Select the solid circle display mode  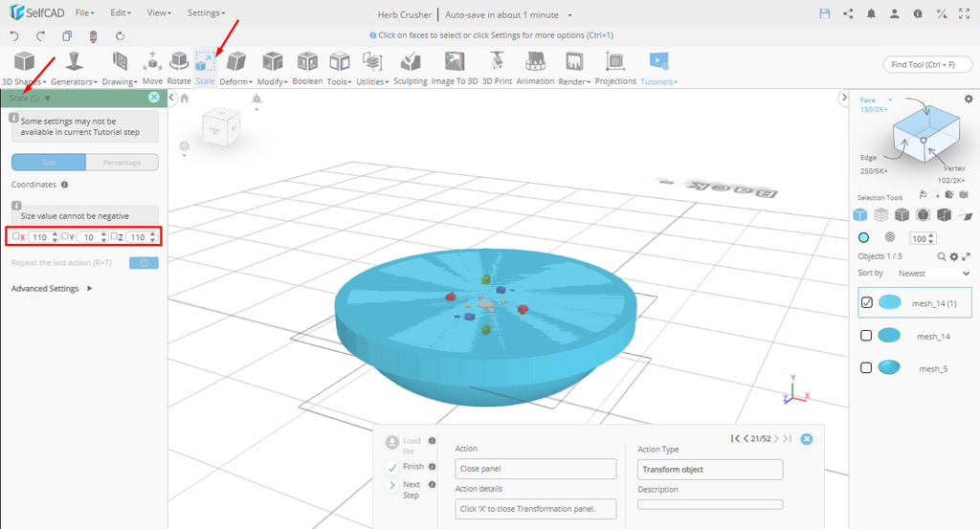tap(864, 237)
